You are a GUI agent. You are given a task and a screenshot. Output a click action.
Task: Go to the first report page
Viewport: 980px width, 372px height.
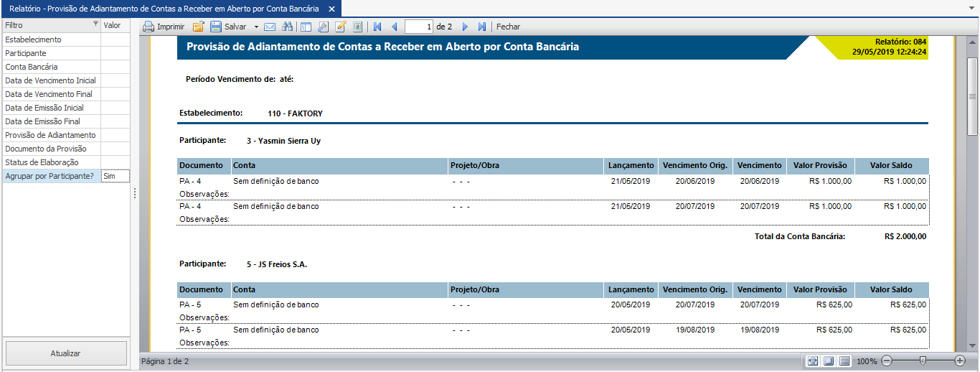tap(377, 27)
